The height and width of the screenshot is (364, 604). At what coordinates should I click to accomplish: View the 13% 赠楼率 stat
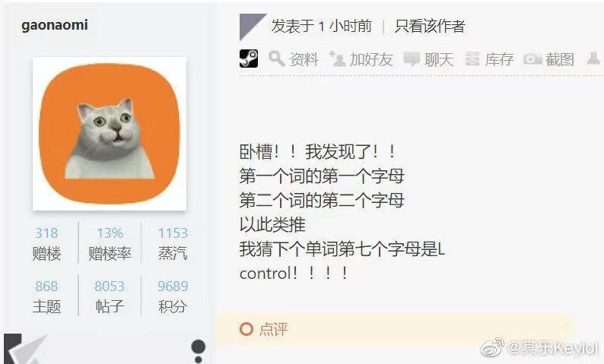click(x=110, y=243)
